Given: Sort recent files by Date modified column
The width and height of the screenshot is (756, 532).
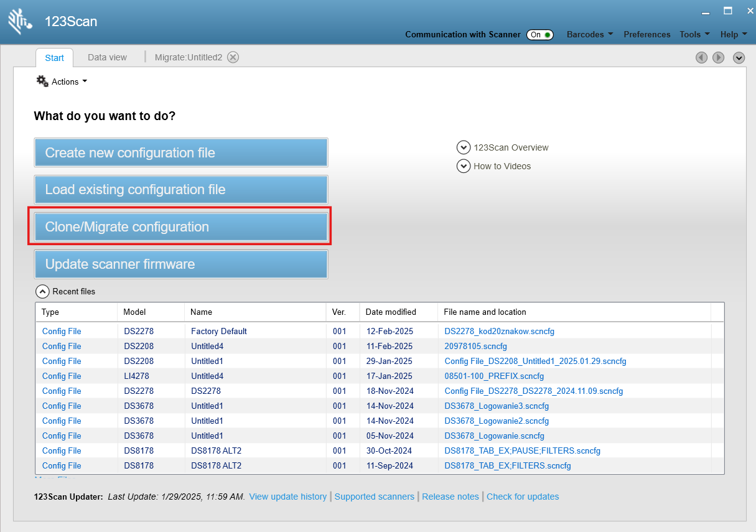Looking at the screenshot, I should [391, 312].
